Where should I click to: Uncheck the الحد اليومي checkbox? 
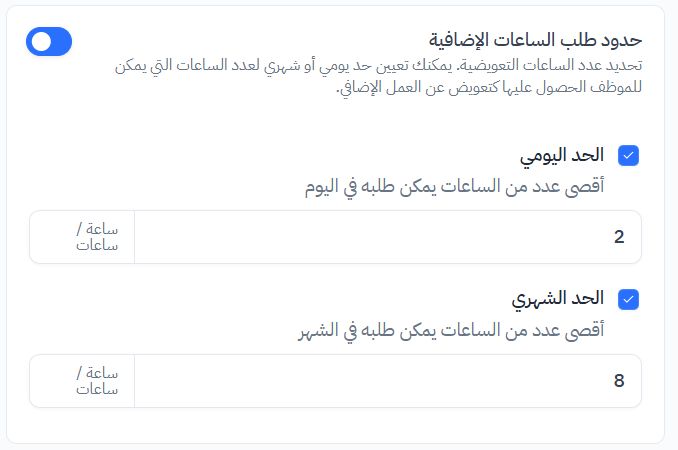point(629,155)
